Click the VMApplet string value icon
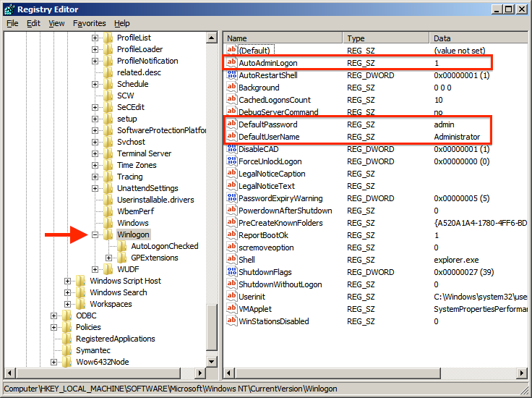 pyautogui.click(x=232, y=309)
